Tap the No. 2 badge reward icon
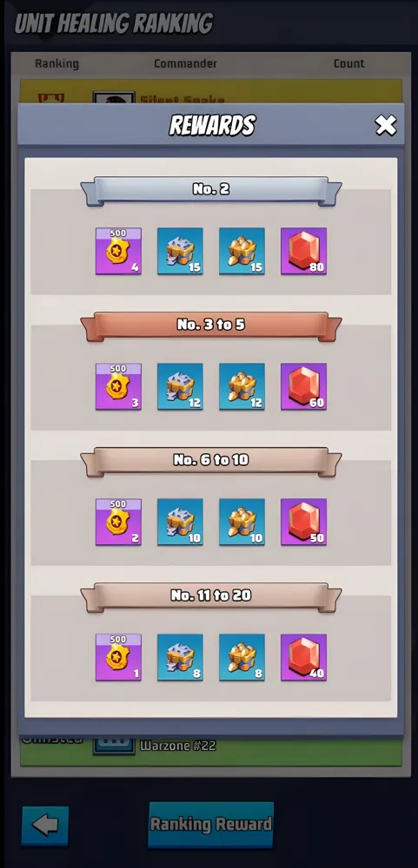This screenshot has width=418, height=868. click(x=119, y=251)
